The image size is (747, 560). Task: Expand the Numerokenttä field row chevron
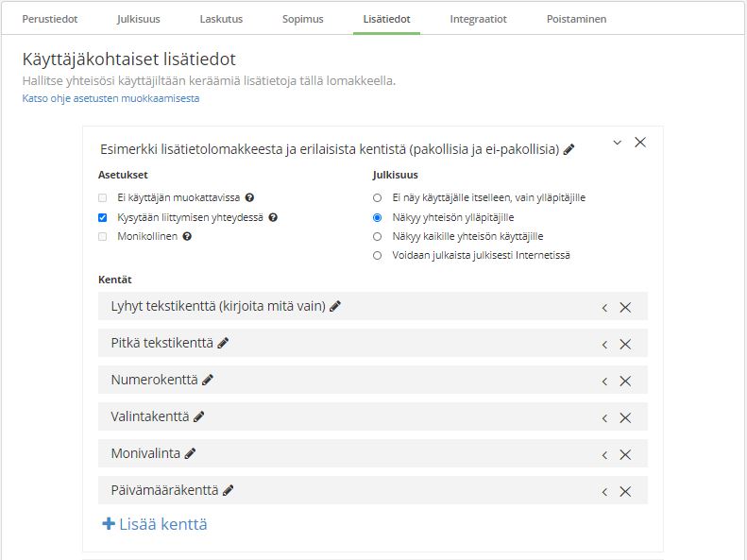[604, 381]
